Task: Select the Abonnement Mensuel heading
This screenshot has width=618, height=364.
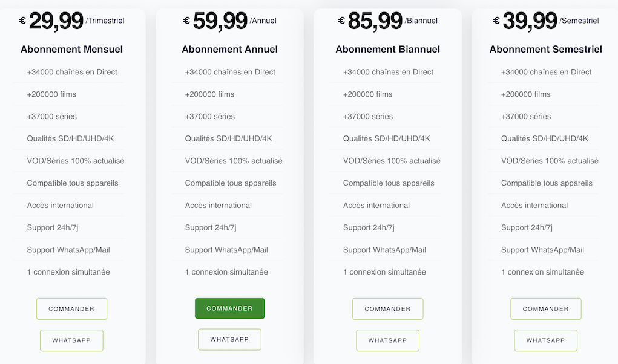Action: point(71,50)
